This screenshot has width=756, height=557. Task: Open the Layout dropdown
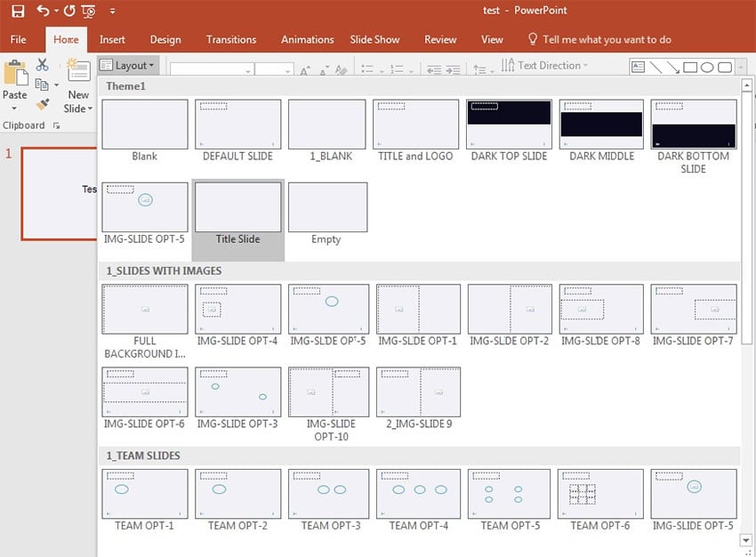128,66
